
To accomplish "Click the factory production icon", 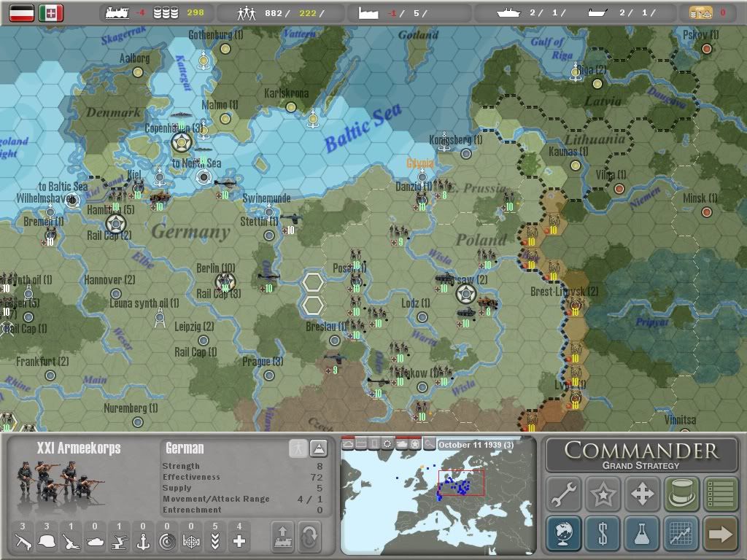I will coord(368,13).
